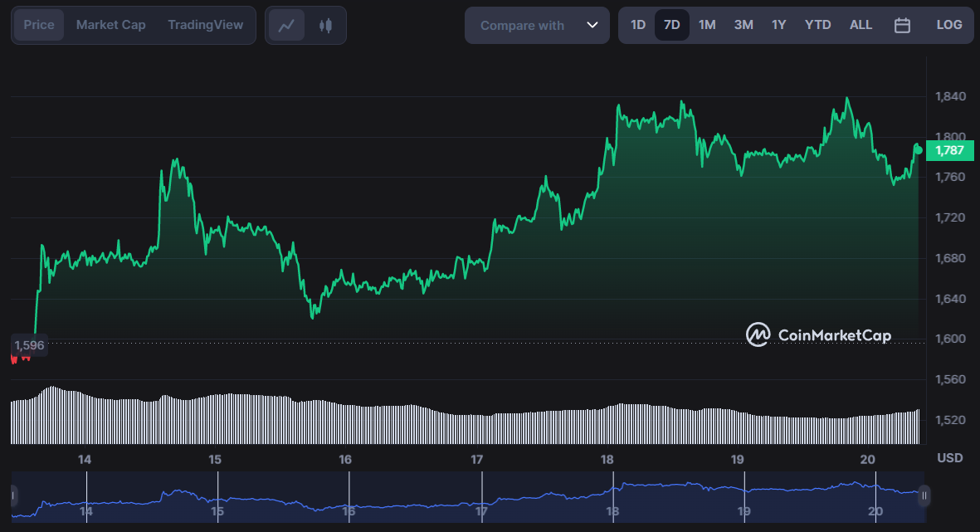The height and width of the screenshot is (532, 980).
Task: Select the Price tab
Action: click(39, 25)
